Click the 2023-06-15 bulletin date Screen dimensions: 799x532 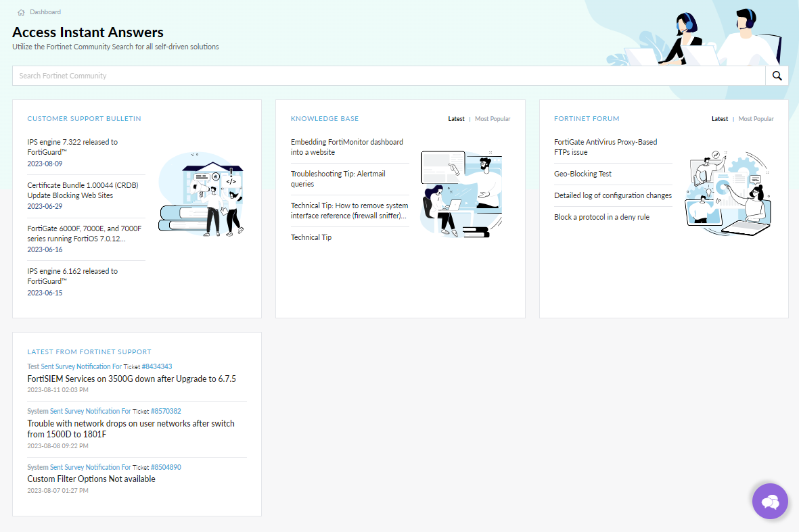click(x=45, y=293)
